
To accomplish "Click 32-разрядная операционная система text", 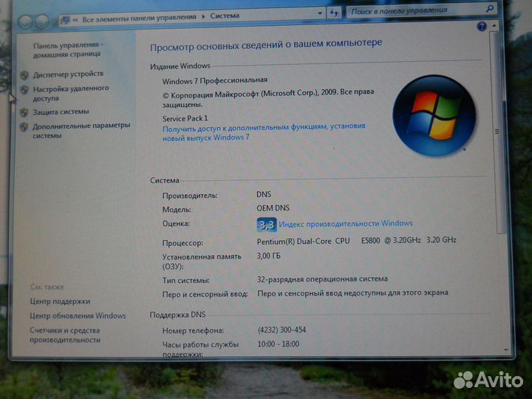I will 322,279.
